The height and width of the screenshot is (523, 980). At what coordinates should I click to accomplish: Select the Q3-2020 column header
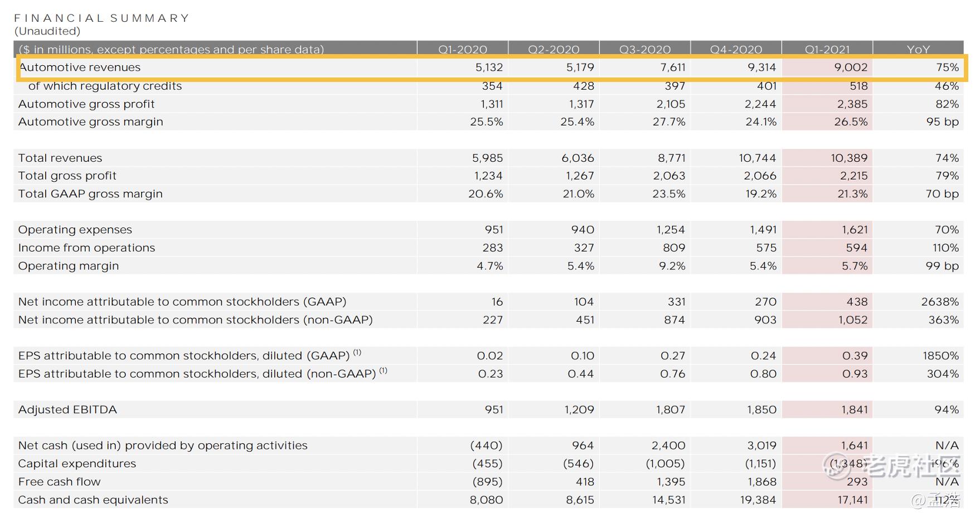[x=645, y=49]
